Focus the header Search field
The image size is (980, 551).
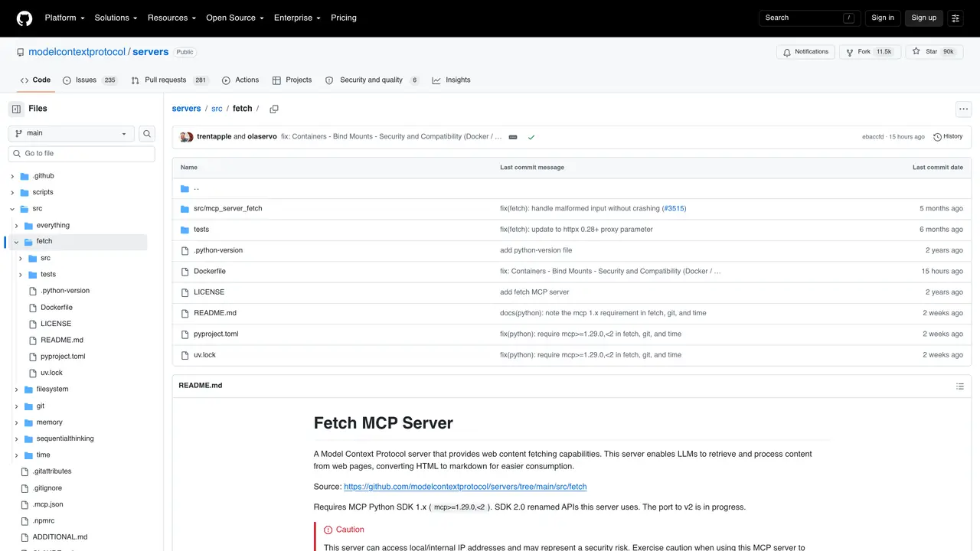click(810, 18)
